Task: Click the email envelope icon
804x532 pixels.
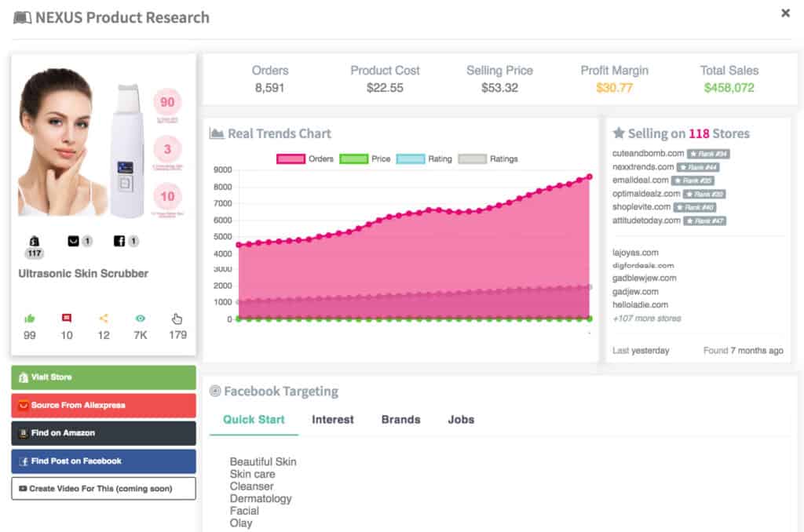Action: click(x=74, y=241)
